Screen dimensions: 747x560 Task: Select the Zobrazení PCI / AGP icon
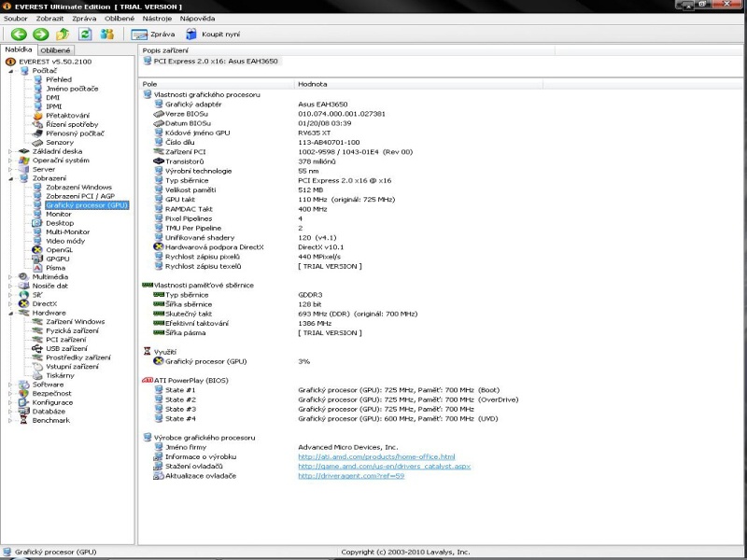coord(37,196)
